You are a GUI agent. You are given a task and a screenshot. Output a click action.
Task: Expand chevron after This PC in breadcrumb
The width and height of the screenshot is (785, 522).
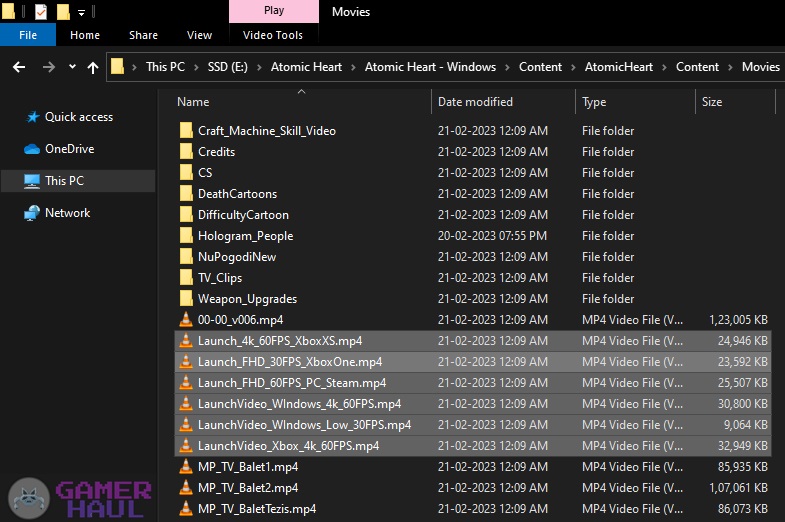pyautogui.click(x=196, y=68)
